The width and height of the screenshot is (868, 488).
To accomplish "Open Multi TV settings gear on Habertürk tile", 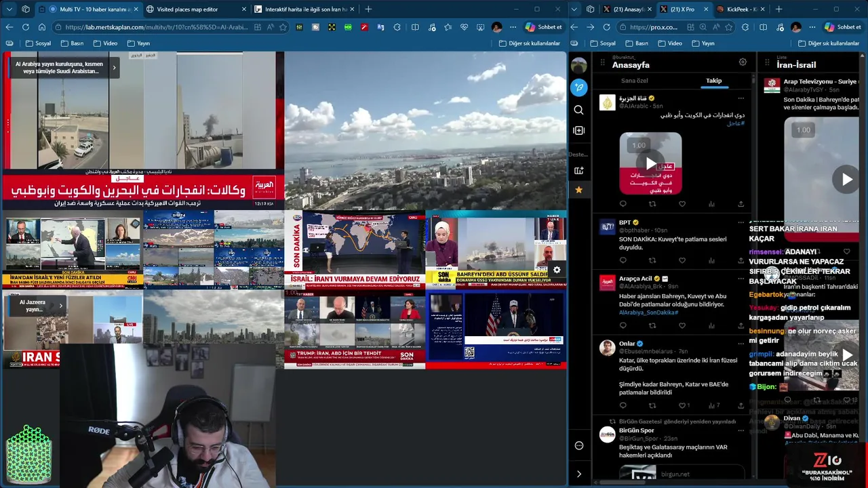I will click(557, 270).
